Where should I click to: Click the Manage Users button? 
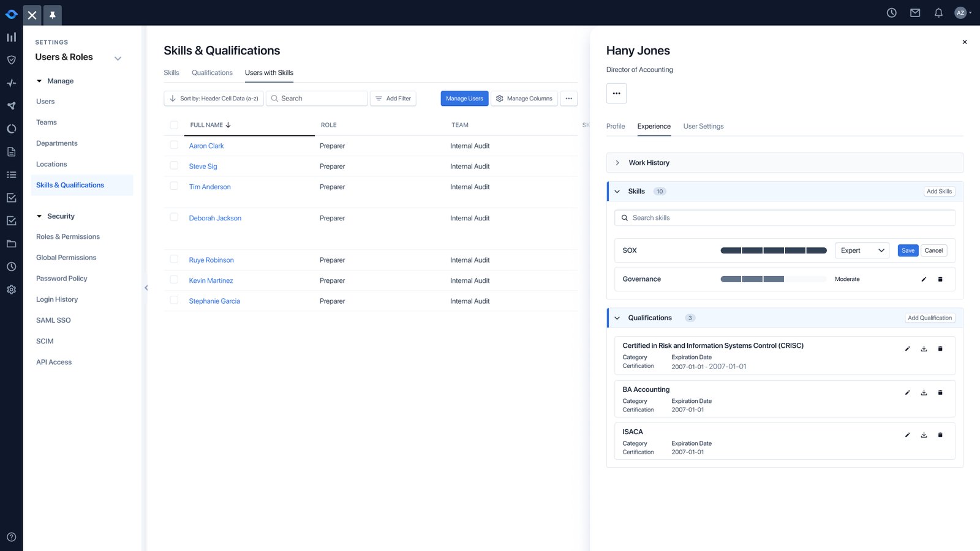tap(464, 99)
